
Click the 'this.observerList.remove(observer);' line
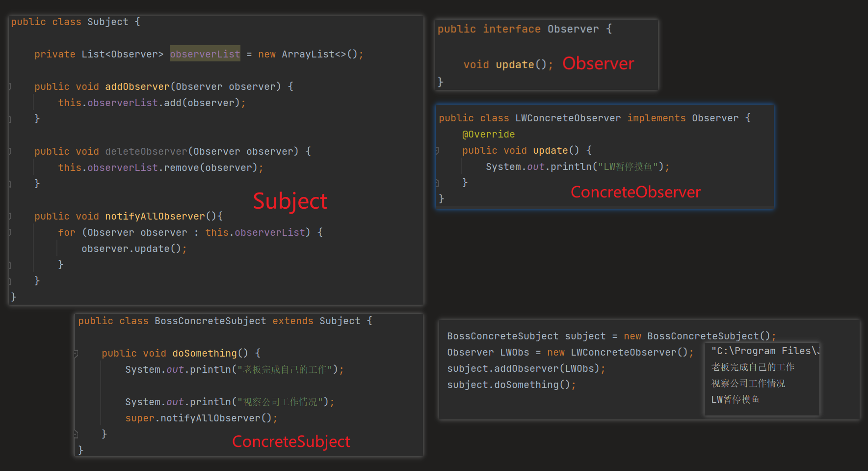click(x=160, y=167)
